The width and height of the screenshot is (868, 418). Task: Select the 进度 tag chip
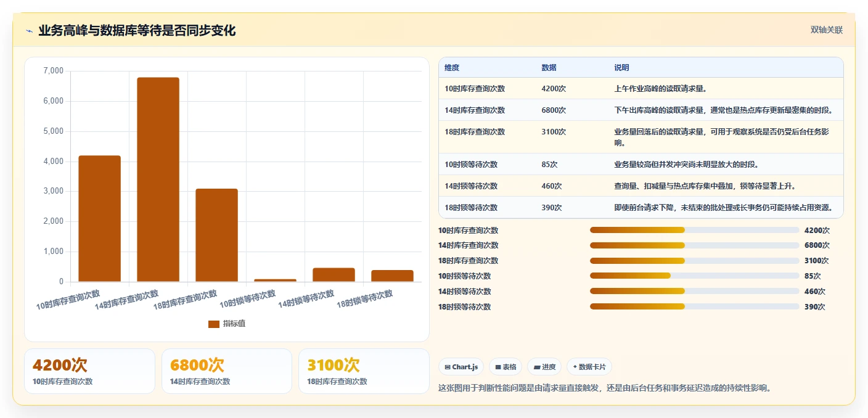click(544, 367)
